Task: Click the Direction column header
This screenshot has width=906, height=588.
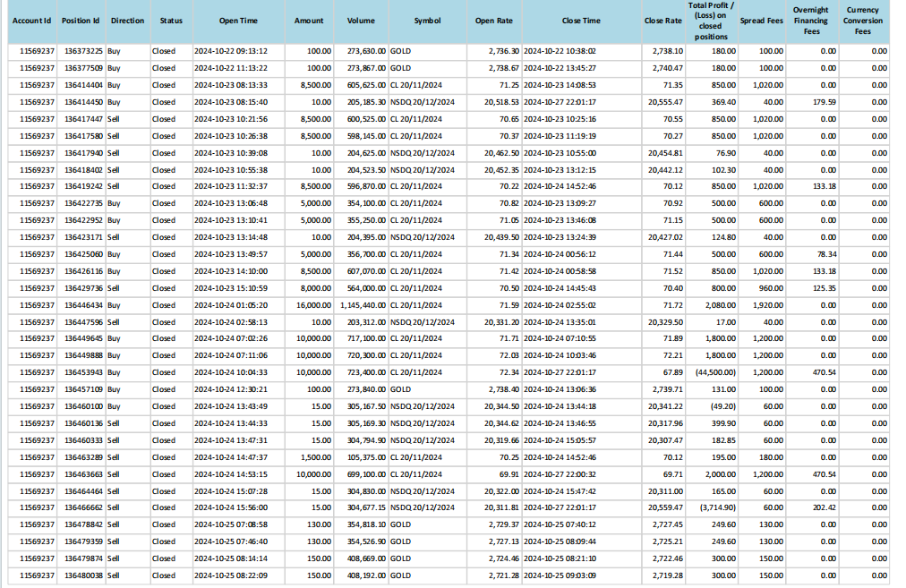Action: coord(127,21)
